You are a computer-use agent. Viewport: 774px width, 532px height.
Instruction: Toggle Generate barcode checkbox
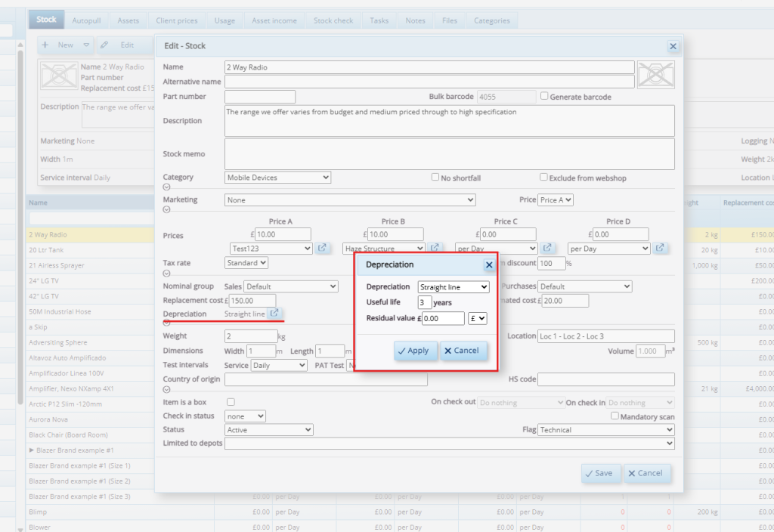(544, 96)
